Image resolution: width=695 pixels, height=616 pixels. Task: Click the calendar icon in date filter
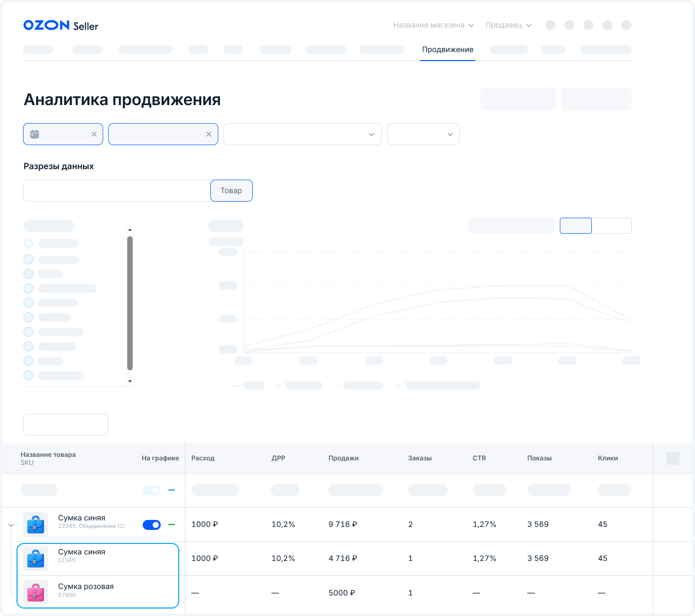[x=35, y=134]
